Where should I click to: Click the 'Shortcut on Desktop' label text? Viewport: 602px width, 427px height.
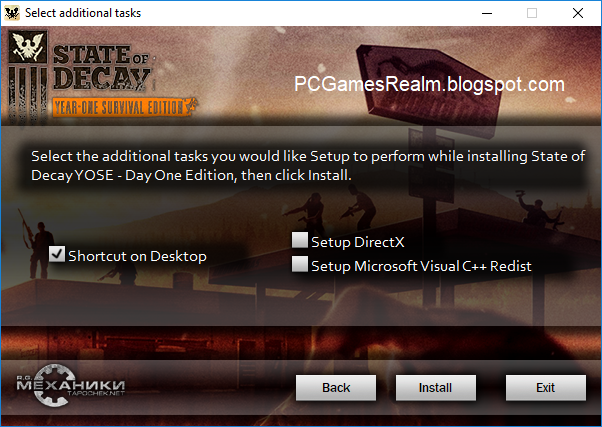[137, 256]
